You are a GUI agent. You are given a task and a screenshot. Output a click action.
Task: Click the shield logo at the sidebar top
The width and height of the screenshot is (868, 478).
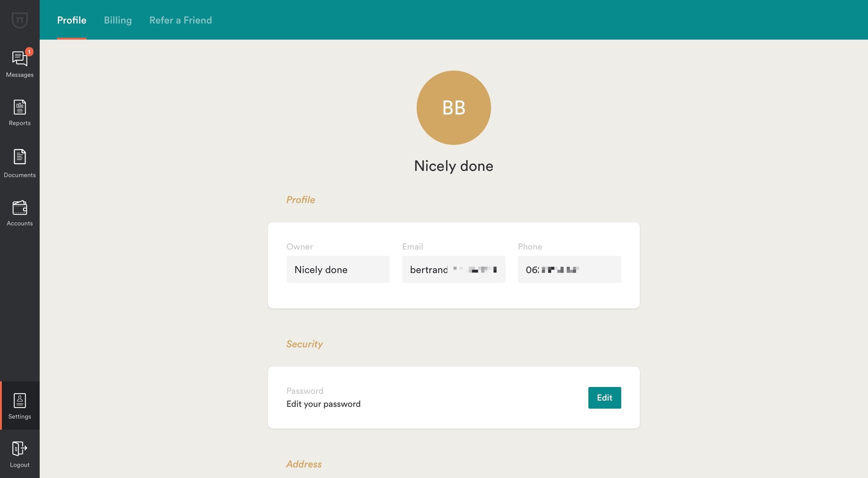tap(20, 20)
